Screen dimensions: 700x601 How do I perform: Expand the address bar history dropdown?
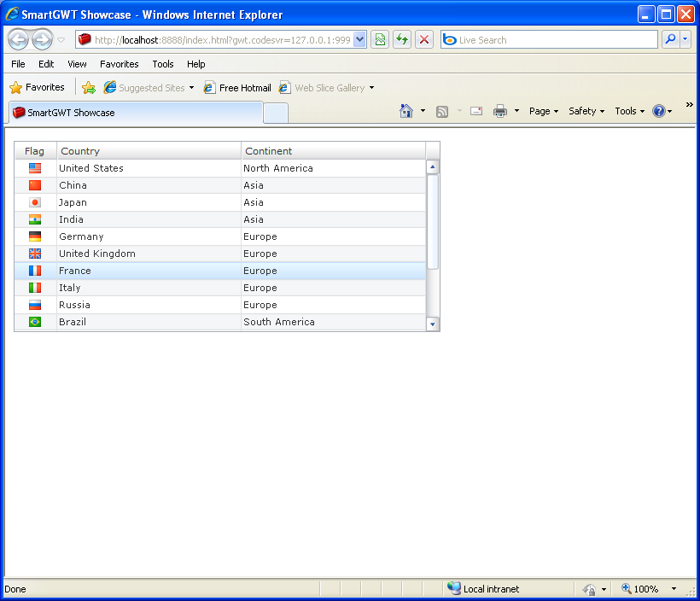[360, 40]
